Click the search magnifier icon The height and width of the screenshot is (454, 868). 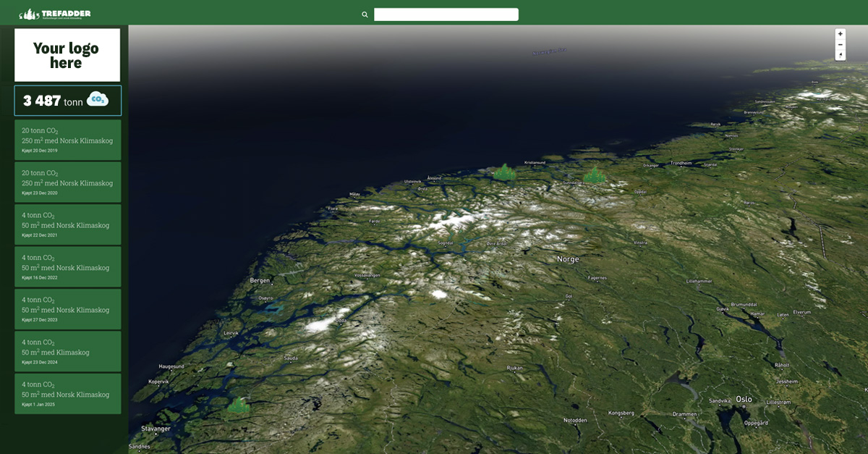tap(365, 14)
